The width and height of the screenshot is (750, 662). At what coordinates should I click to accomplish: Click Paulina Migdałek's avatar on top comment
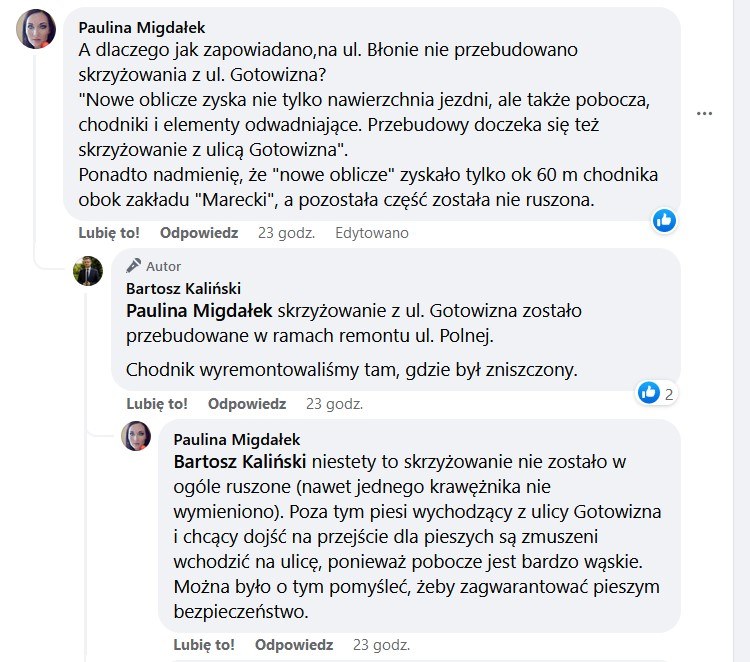tap(37, 30)
